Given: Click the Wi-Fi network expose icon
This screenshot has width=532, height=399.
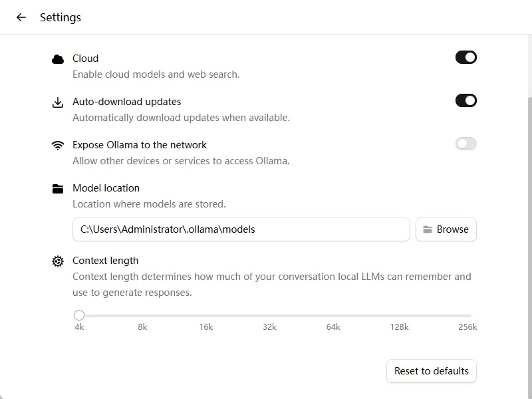Looking at the screenshot, I should (x=58, y=146).
